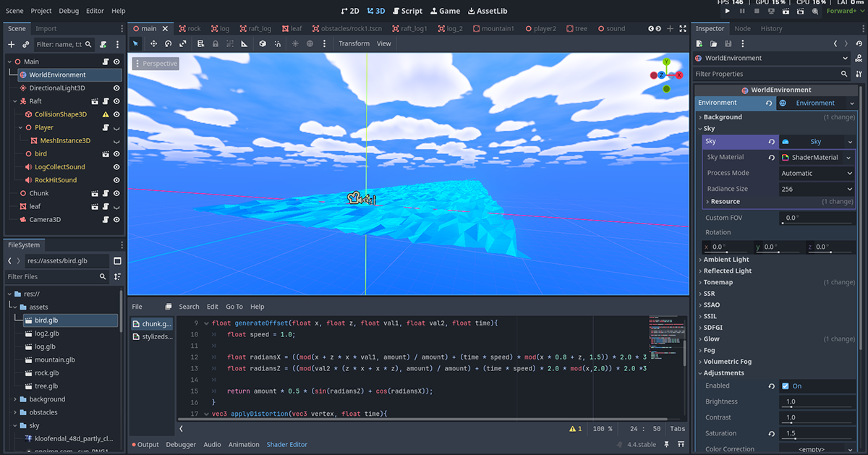Open a resource with Inspector folder icon
Screen dimensions: 868x455
pyautogui.click(x=714, y=44)
